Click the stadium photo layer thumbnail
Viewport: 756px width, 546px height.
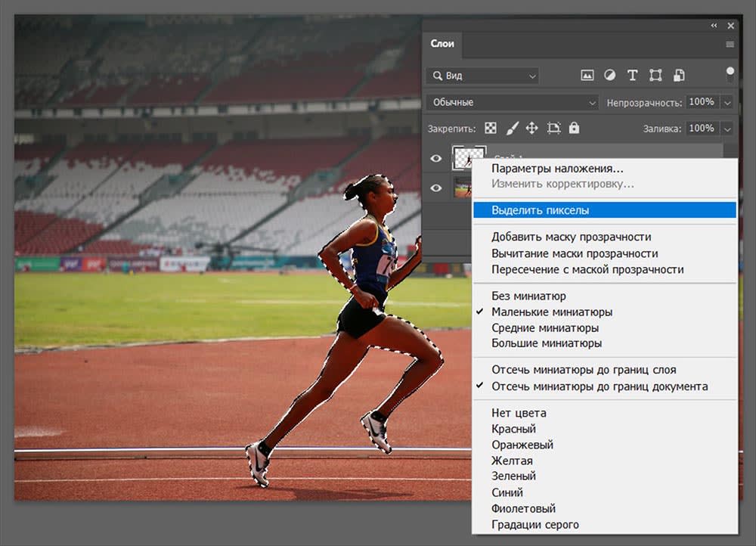pyautogui.click(x=463, y=188)
